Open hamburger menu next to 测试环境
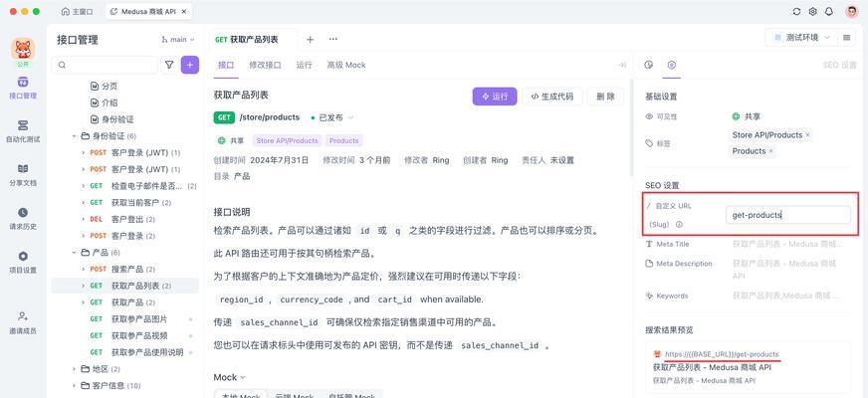The image size is (868, 398). [x=846, y=38]
